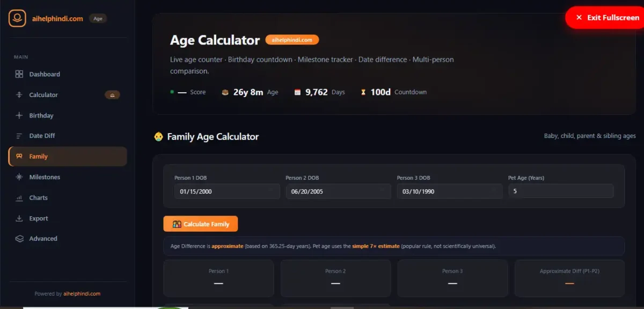Click the Calculate Family button

(201, 224)
